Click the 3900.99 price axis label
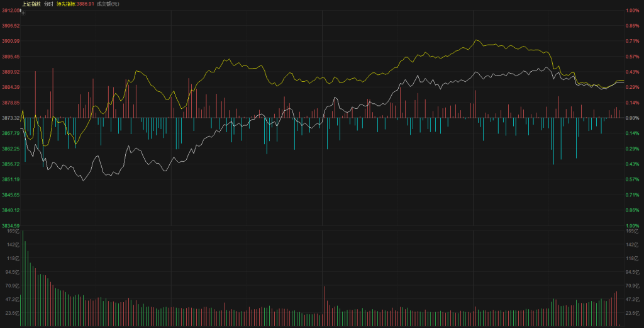Viewport: 644px width, 328px height. pyautogui.click(x=10, y=41)
